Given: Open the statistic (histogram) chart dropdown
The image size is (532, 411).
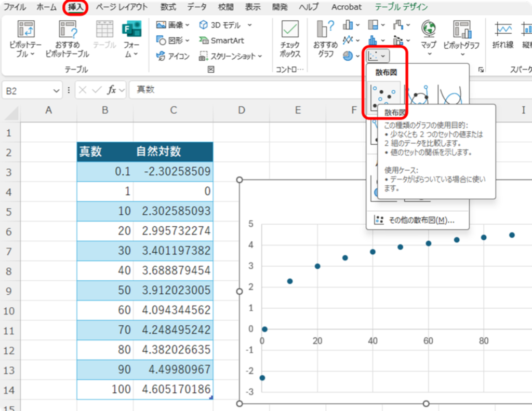Looking at the screenshot, I should coord(376,40).
